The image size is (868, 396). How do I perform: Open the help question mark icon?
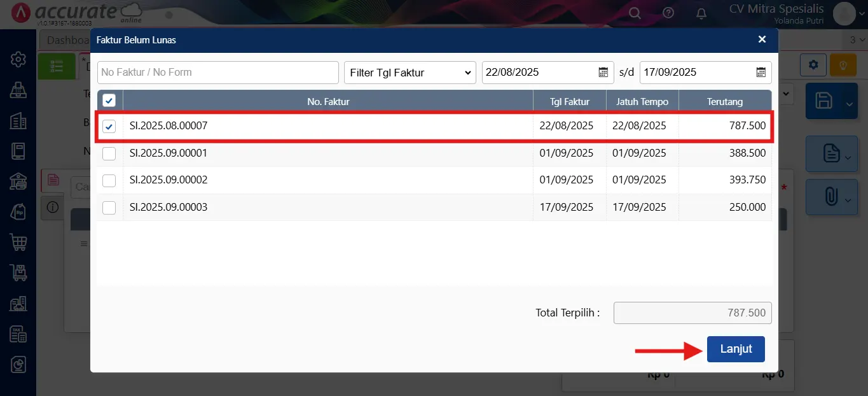(668, 13)
